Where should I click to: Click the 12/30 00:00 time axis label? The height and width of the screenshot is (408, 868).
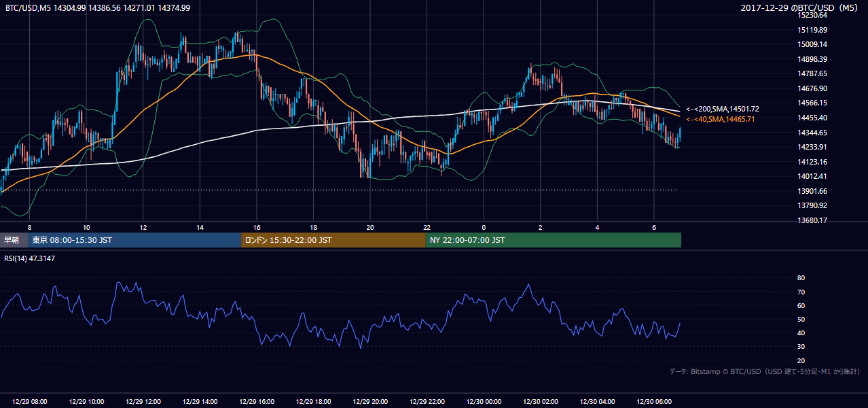[x=484, y=402]
